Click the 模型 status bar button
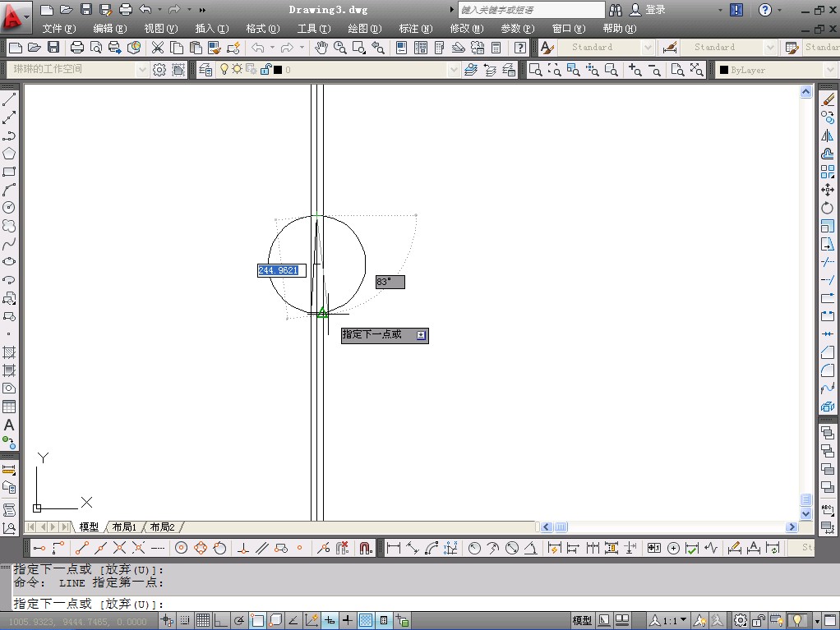Screen dimensions: 840x630 pos(581,620)
